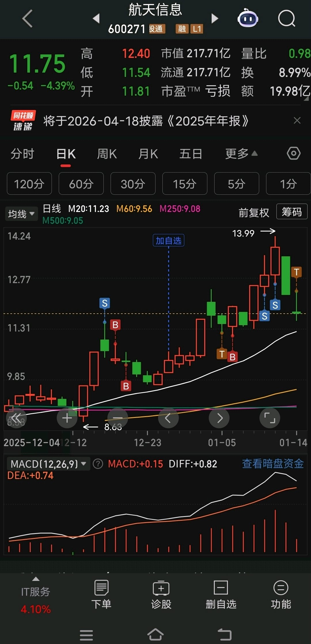
Task: Choose the 1分 period button
Action: click(288, 183)
